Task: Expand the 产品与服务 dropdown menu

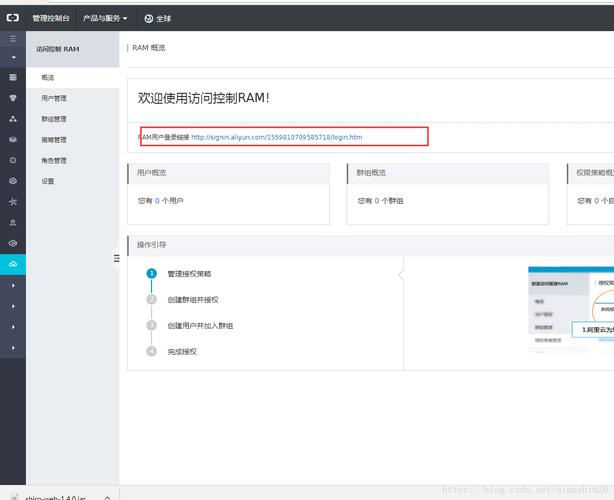Action: [x=105, y=18]
